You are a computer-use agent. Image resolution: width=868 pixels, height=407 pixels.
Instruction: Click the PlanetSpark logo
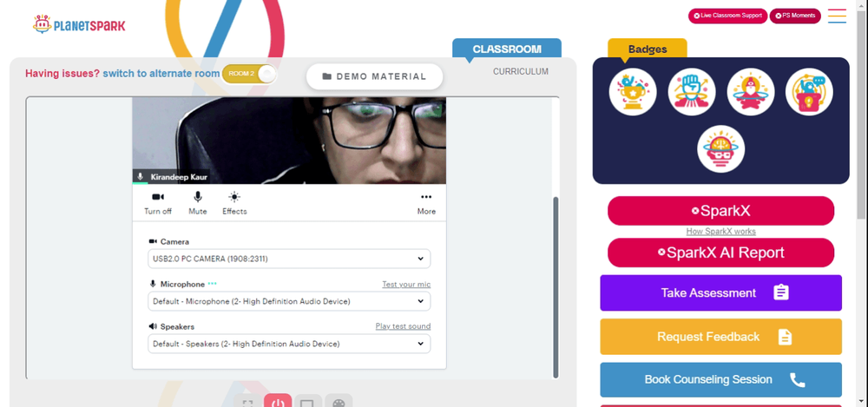click(79, 24)
